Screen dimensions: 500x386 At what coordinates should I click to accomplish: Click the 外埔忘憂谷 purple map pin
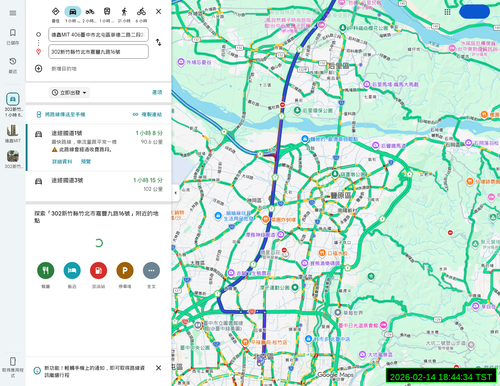click(x=181, y=62)
